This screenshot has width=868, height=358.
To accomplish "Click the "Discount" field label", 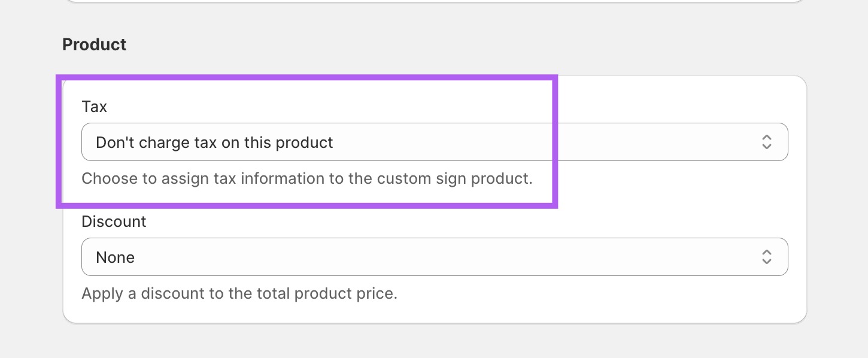I will [x=114, y=222].
